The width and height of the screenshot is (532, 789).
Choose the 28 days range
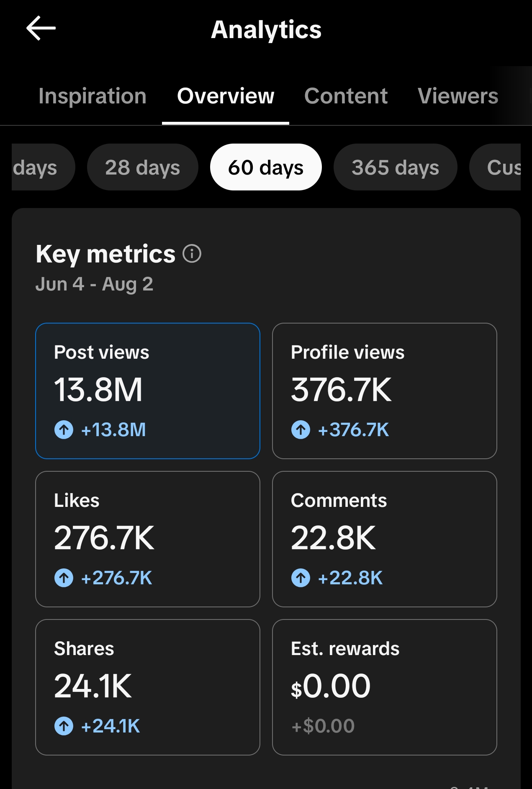pos(143,167)
